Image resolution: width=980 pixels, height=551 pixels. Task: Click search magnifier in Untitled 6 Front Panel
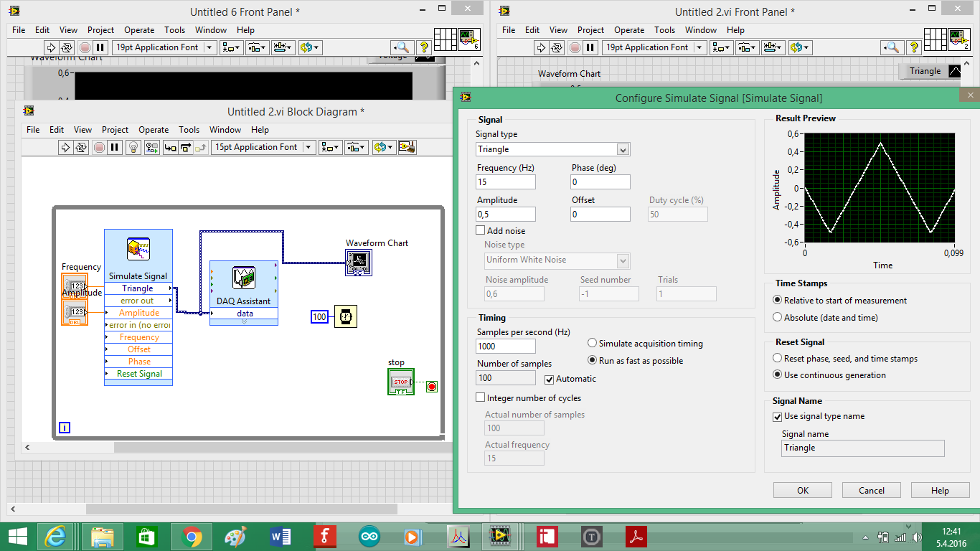(x=402, y=47)
